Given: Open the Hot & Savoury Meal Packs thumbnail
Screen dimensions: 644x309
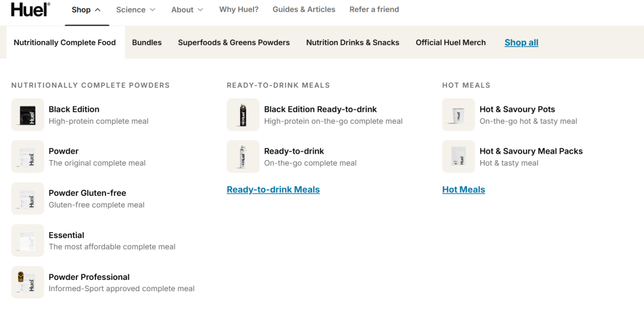Looking at the screenshot, I should tap(459, 157).
